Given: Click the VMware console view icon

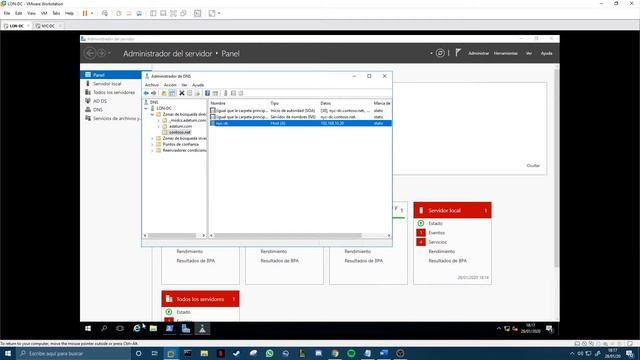Looking at the screenshot, I should pyautogui.click(x=198, y=13).
